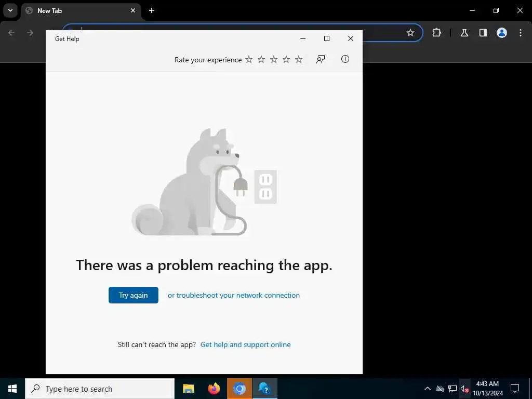Image resolution: width=532 pixels, height=399 pixels.
Task: Open Firefox from the taskbar
Action: point(214,389)
